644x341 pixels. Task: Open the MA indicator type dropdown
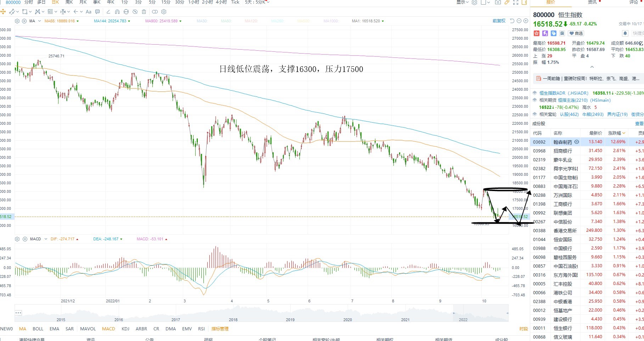[39, 21]
